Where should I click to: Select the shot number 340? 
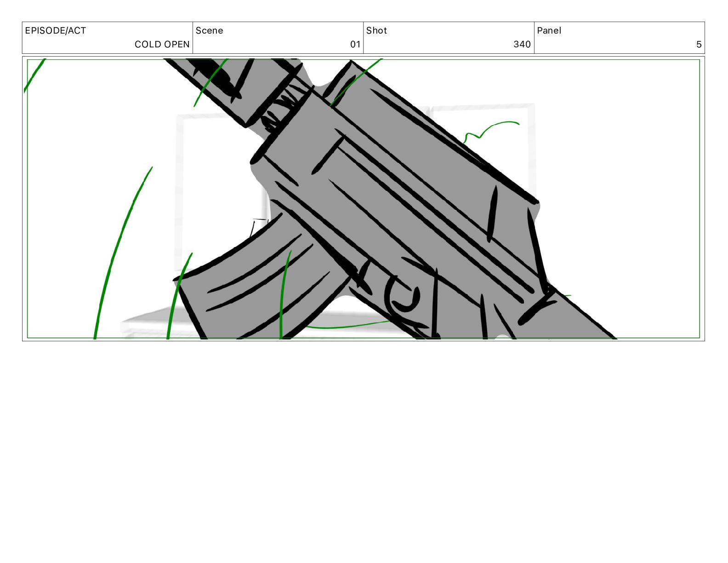(x=522, y=45)
